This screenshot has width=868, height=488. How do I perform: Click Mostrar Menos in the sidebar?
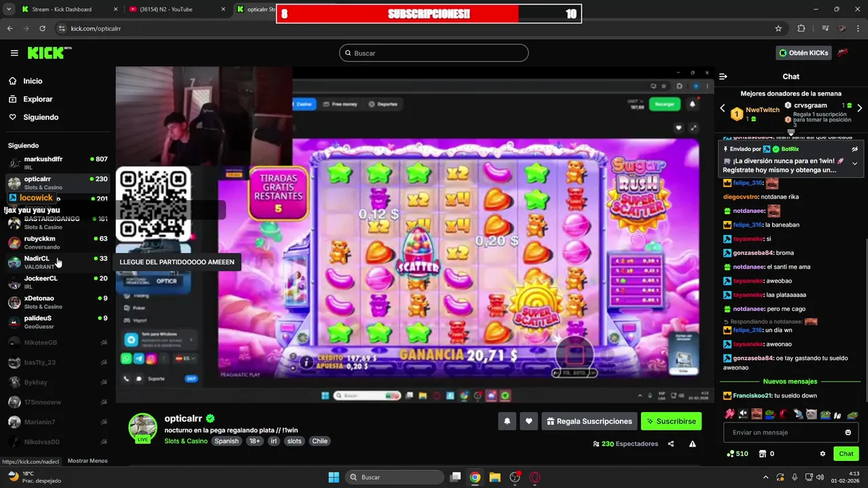pos(87,461)
